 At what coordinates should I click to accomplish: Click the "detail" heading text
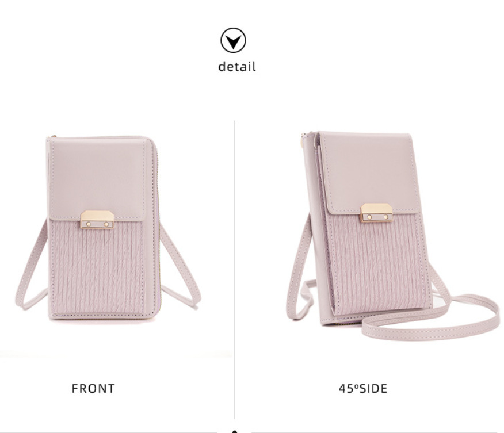(237, 67)
